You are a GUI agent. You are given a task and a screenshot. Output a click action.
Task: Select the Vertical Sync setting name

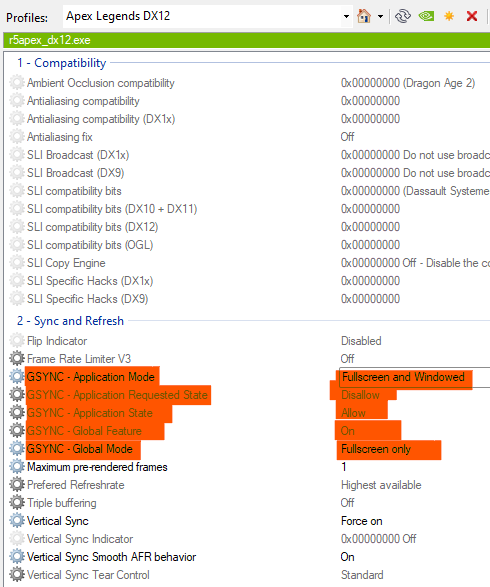click(x=58, y=521)
